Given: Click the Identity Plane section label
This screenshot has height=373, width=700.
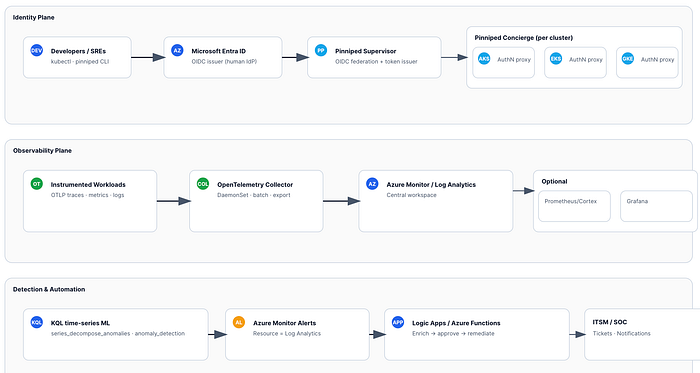Looking at the screenshot, I should (x=33, y=17).
